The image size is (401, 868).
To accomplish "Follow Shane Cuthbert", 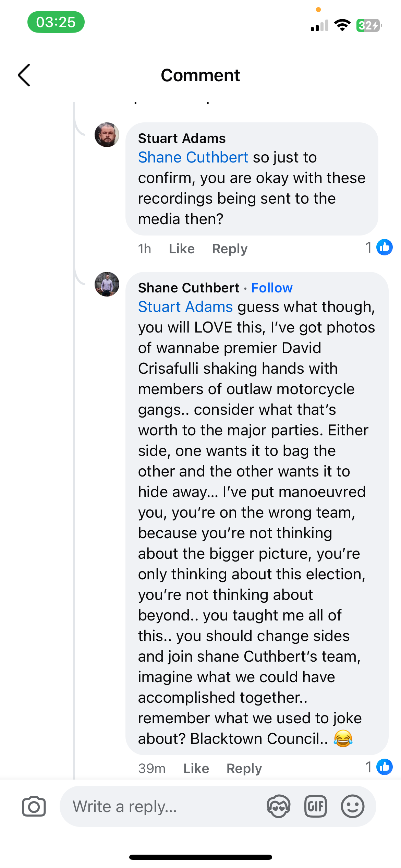I will pos(272,288).
